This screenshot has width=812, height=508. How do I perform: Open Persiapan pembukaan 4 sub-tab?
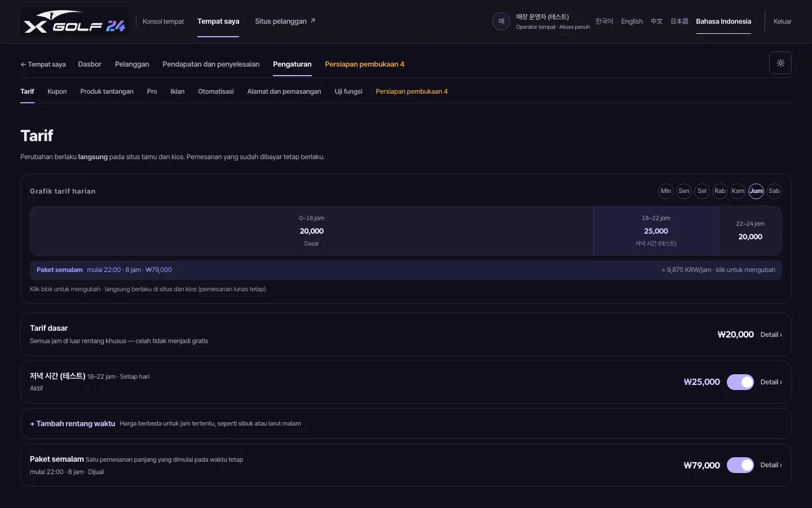pyautogui.click(x=412, y=91)
